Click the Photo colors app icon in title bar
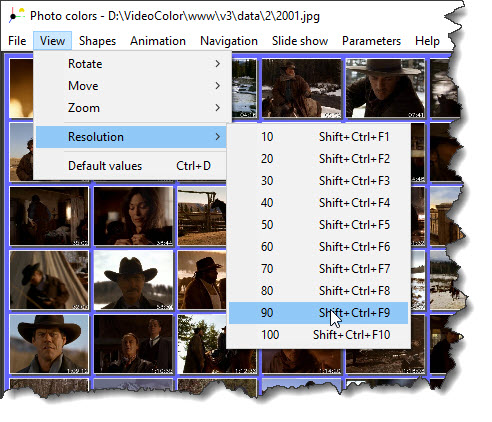 [x=17, y=15]
